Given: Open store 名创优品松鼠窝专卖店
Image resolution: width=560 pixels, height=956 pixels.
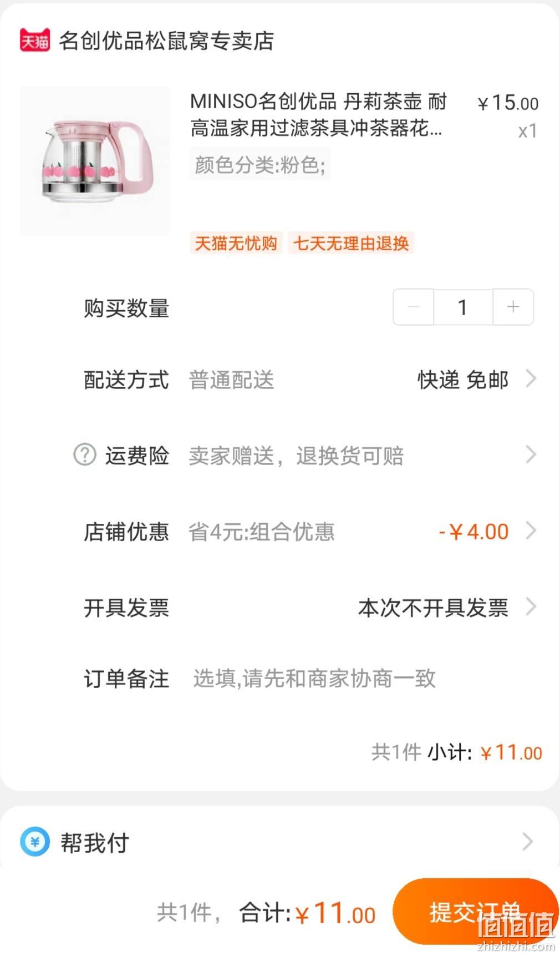Looking at the screenshot, I should (166, 41).
